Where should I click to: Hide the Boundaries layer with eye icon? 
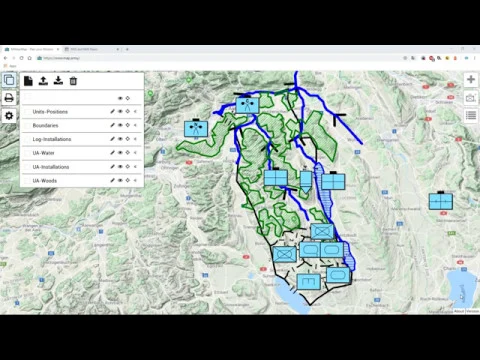pos(120,125)
